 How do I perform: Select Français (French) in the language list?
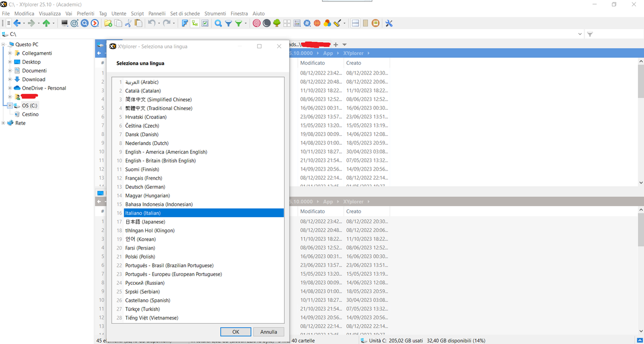(x=204, y=178)
